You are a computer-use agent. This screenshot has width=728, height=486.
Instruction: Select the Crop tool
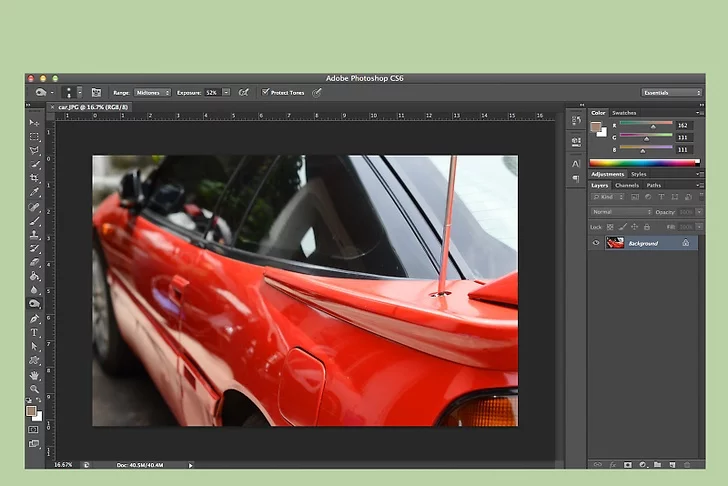tap(34, 178)
